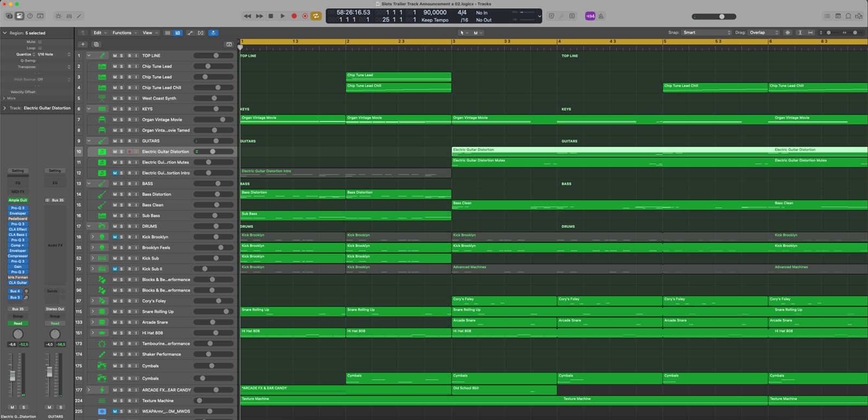Collapse the Region inspector disclosure triangle

coord(4,33)
